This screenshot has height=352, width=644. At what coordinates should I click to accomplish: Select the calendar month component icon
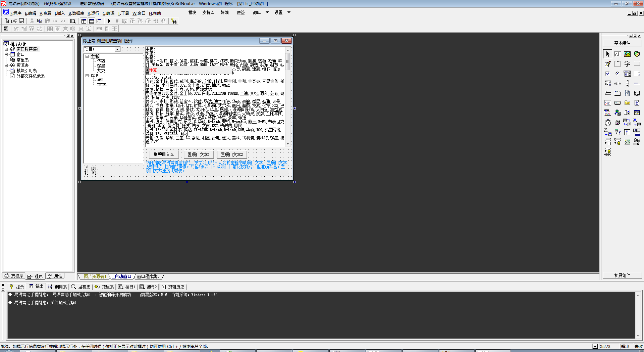point(608,103)
